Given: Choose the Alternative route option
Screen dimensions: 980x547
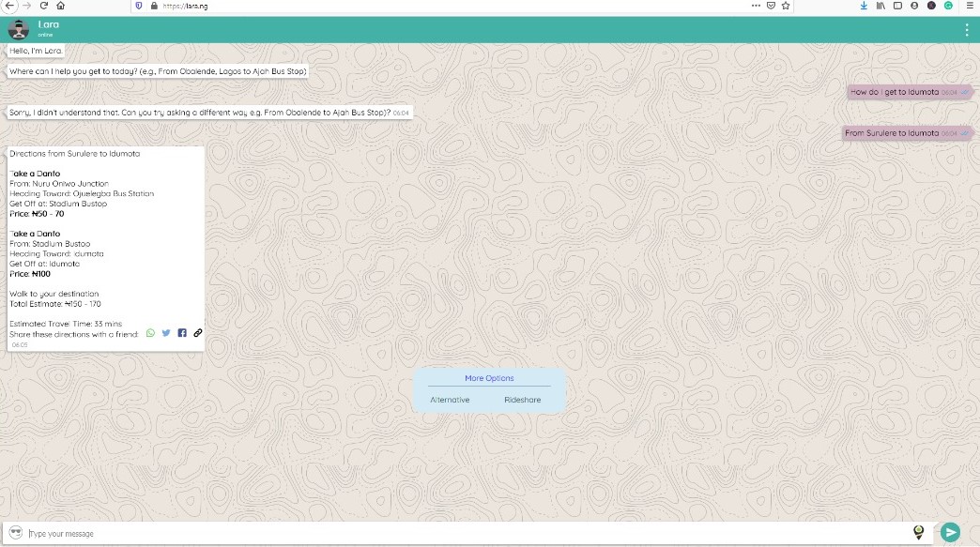Looking at the screenshot, I should (450, 400).
